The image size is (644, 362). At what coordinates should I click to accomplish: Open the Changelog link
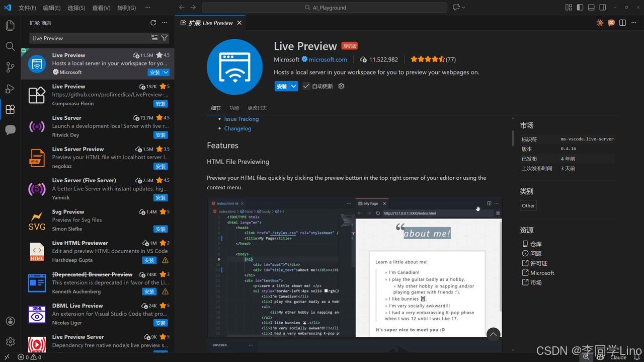(x=237, y=128)
